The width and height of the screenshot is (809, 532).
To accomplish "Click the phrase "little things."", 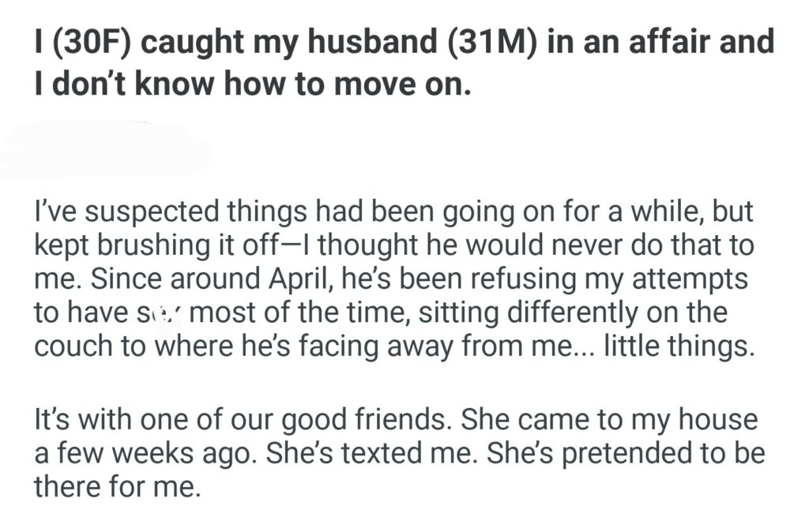I will pos(677,347).
